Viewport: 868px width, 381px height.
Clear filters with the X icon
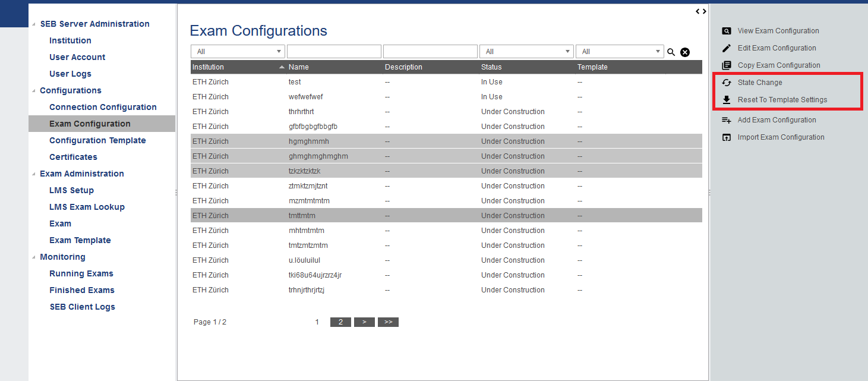(x=685, y=52)
